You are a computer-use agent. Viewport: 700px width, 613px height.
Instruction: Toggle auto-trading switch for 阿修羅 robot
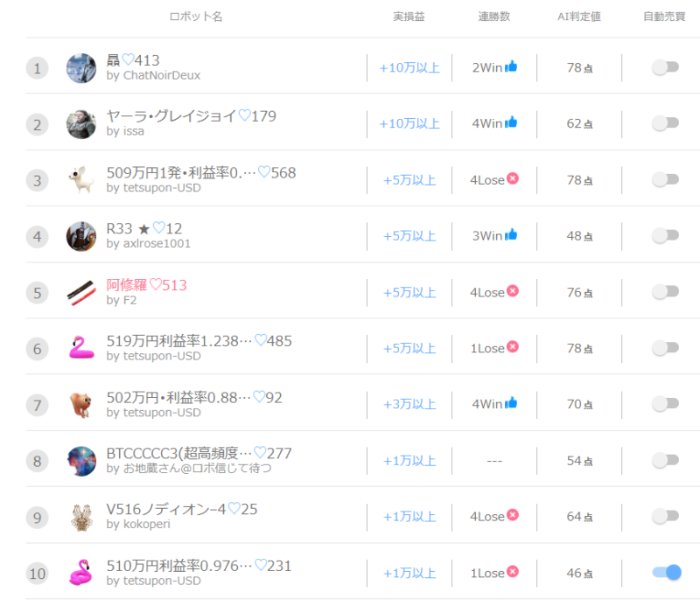coord(665,292)
